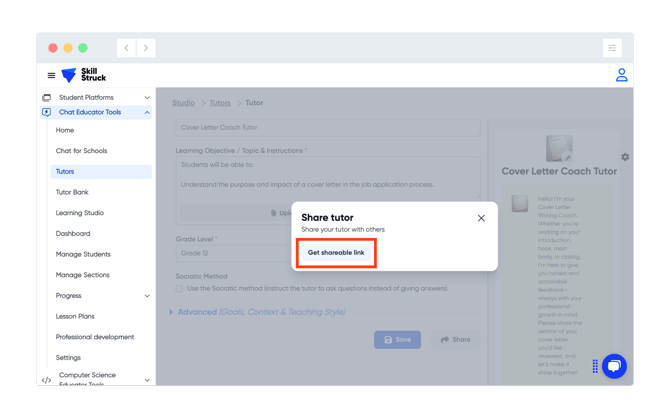Click the tutor settings gear icon
The image size is (670, 418).
(x=625, y=157)
